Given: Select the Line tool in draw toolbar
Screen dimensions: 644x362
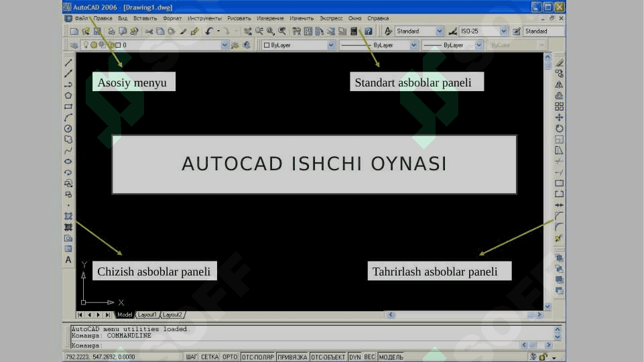Looking at the screenshot, I should click(68, 63).
